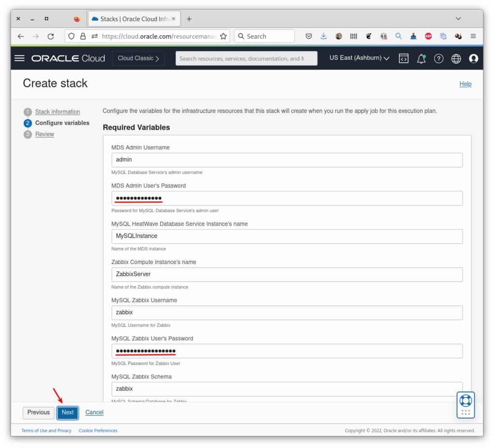Open Terms of Use and Privacy
The width and height of the screenshot is (494, 448).
(x=46, y=431)
